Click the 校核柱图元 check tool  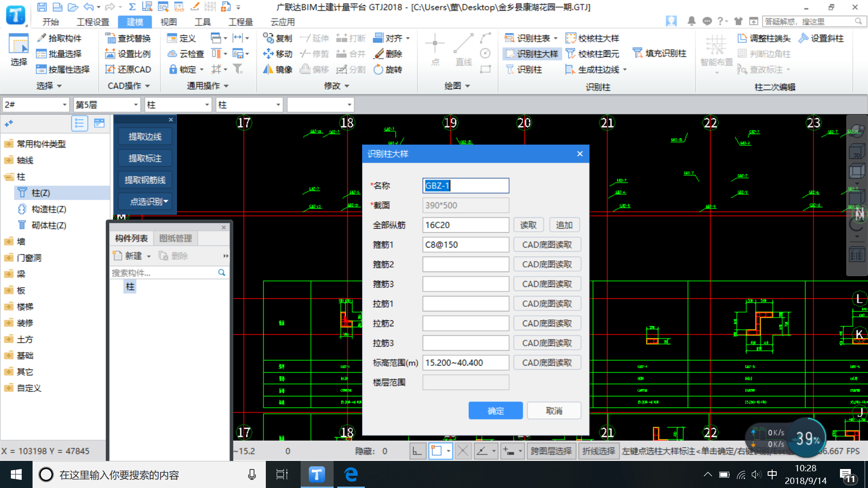pos(592,54)
